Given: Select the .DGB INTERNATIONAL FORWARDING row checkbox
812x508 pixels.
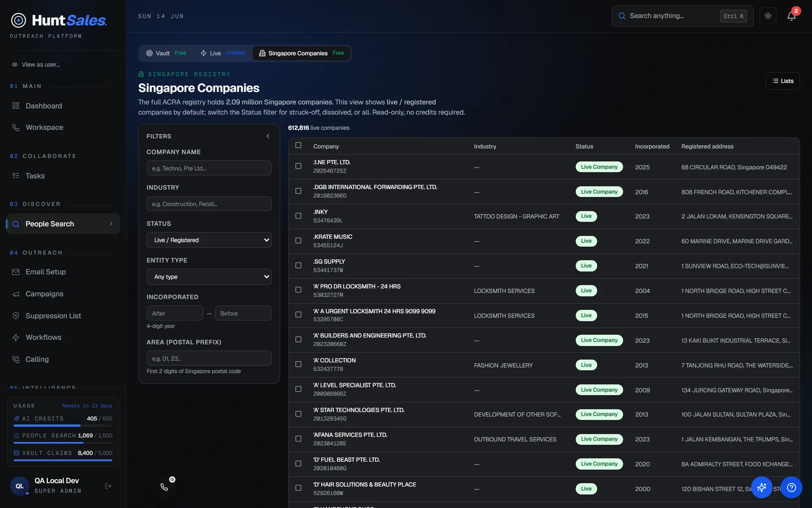Looking at the screenshot, I should coord(298,191).
